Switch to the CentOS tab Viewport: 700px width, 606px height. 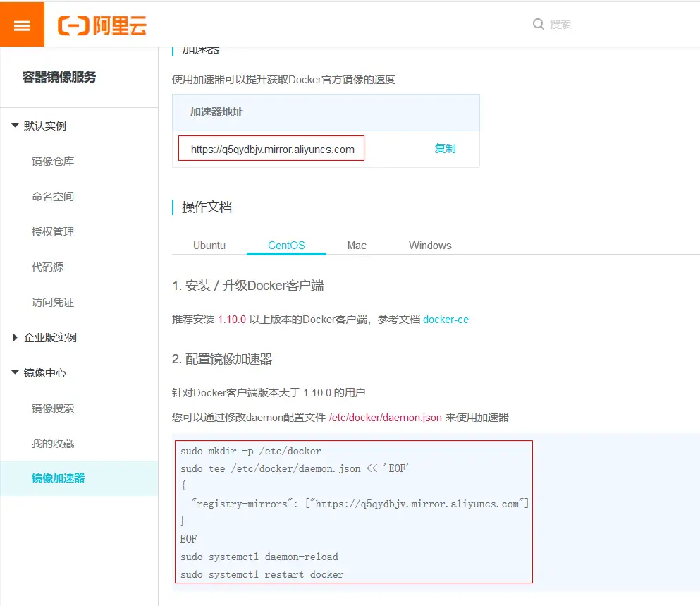pos(286,246)
